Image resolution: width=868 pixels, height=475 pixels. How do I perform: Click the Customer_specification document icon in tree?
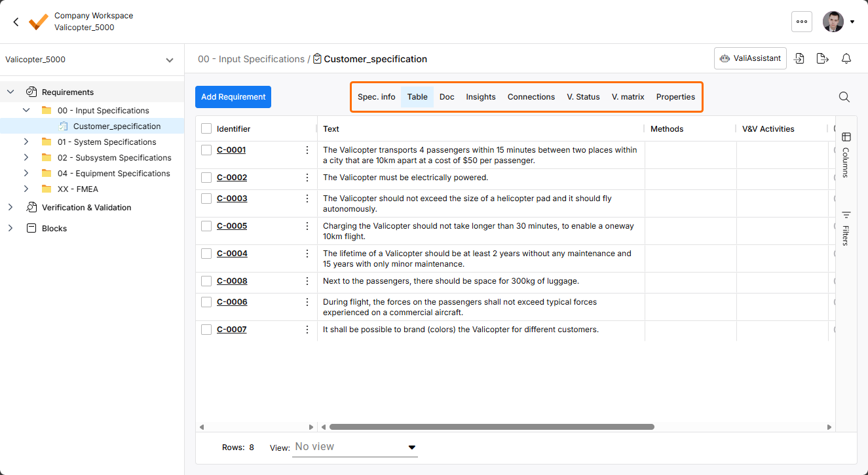pyautogui.click(x=63, y=126)
